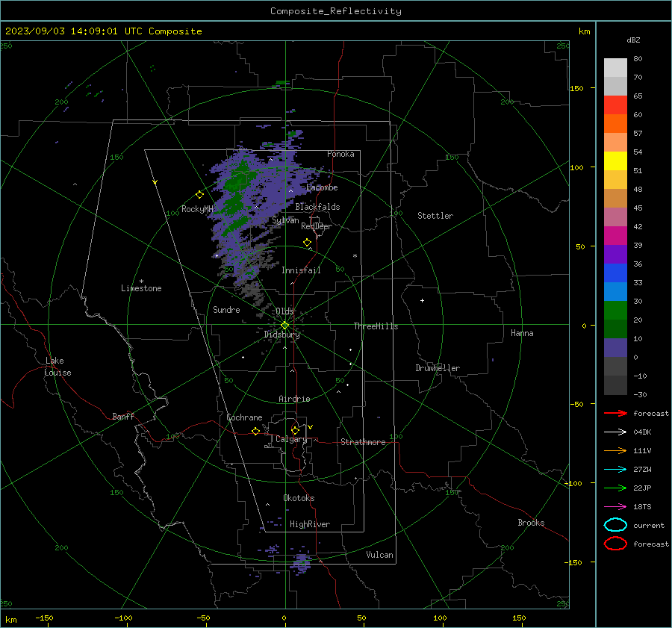Click the Lake Louise label
Viewport: 672px width, 628px height.
57,367
